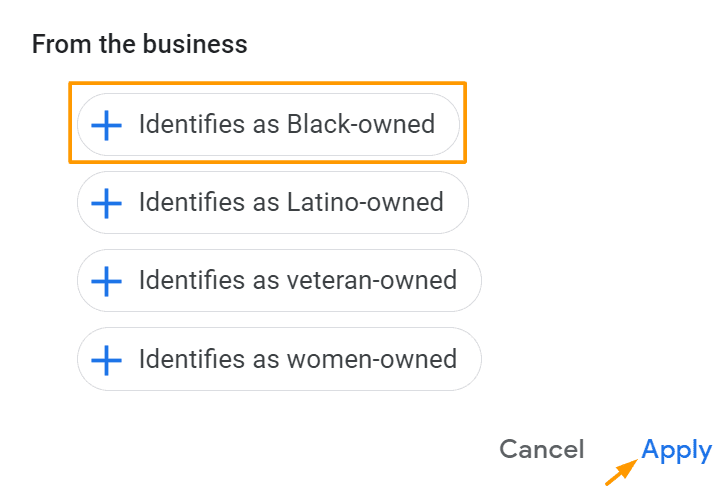The image size is (724, 495).
Task: Select the Identifies as veteran-owned attribute
Action: point(278,281)
